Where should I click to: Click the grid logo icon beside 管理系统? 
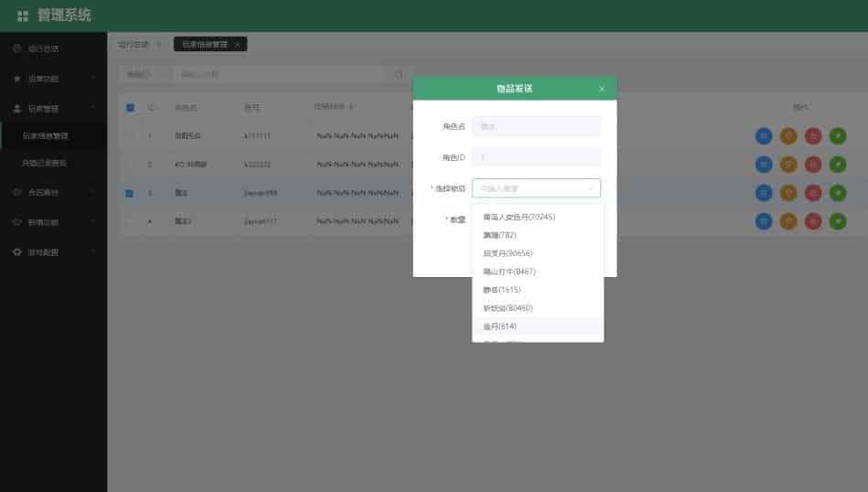(x=23, y=16)
